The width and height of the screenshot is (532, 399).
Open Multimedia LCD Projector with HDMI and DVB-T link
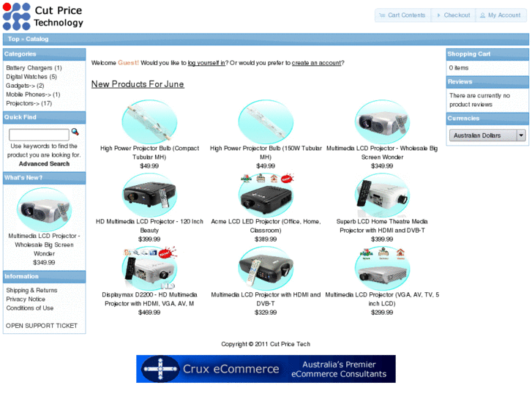click(266, 299)
